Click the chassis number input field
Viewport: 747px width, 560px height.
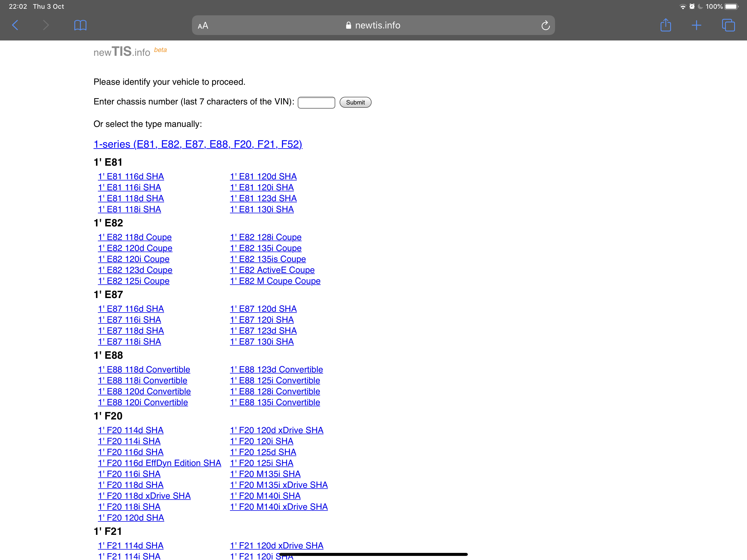tap(316, 102)
